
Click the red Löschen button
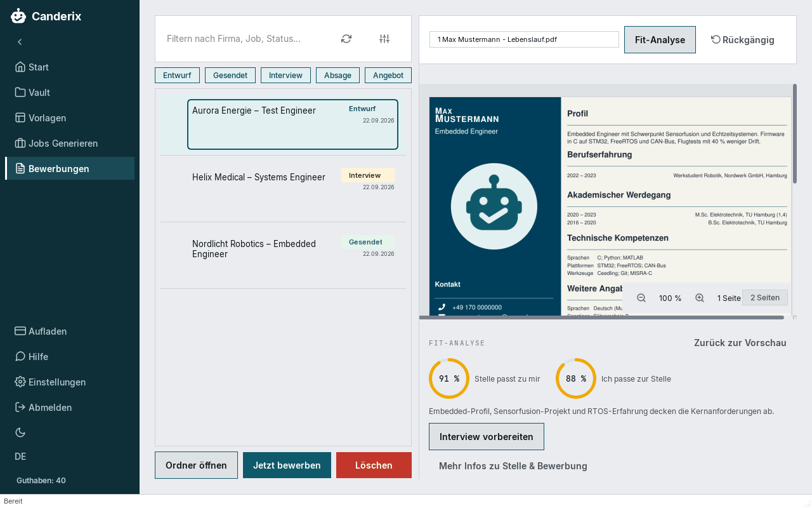point(374,465)
